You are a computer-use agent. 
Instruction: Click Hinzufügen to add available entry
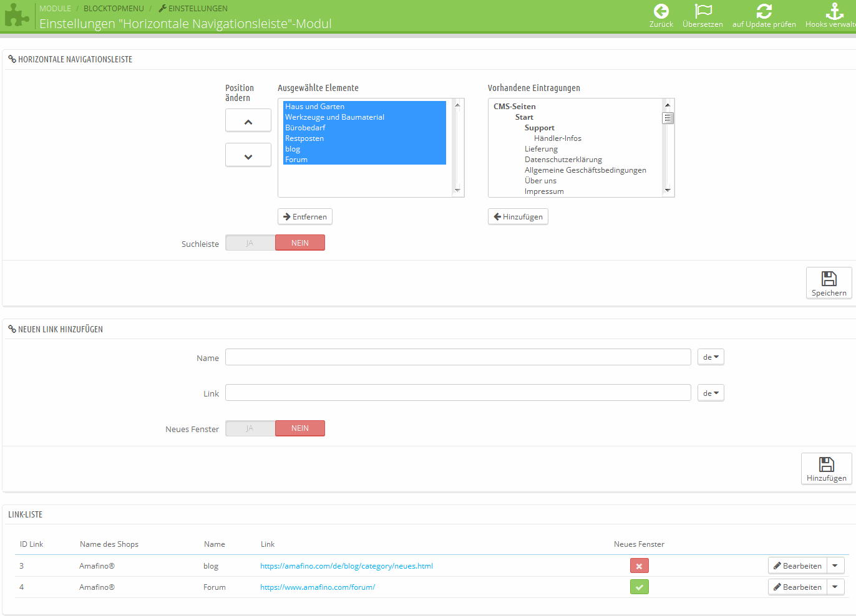click(518, 216)
